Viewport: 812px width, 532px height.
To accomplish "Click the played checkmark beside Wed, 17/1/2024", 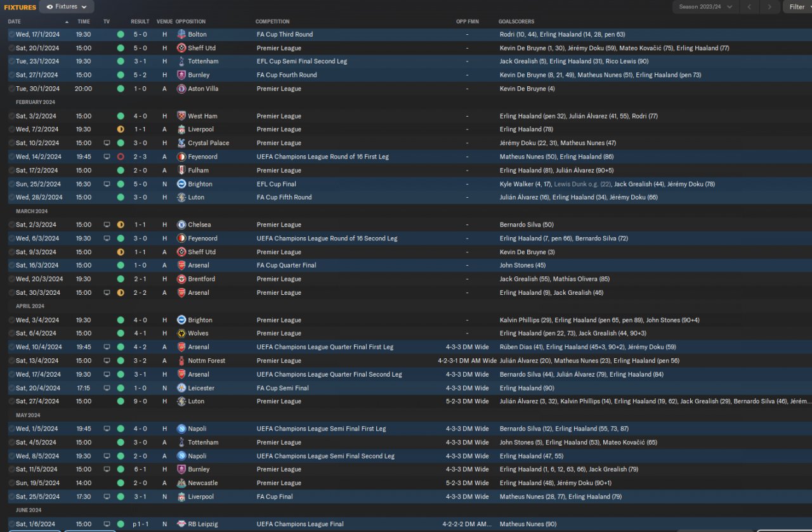I will coord(11,34).
